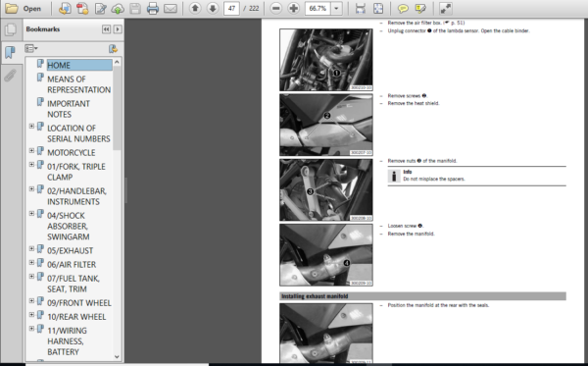Click the fit width scrolling icon
The width and height of the screenshot is (588, 366).
(x=361, y=8)
